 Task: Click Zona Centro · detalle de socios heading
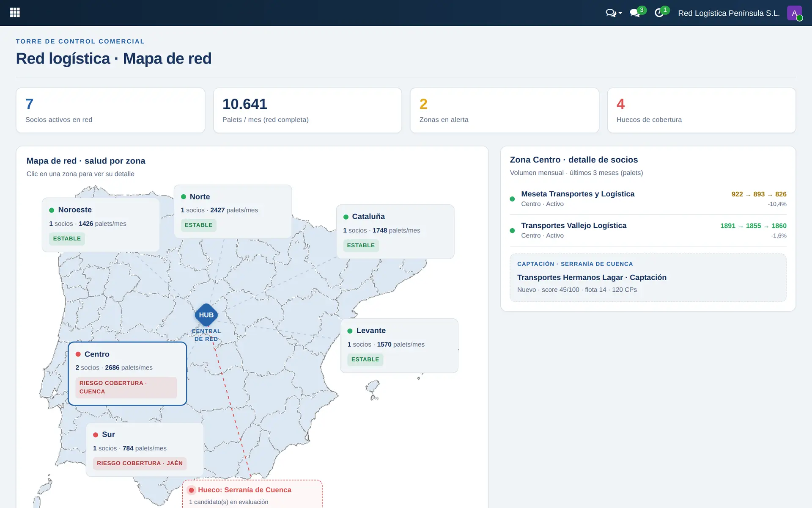click(573, 160)
